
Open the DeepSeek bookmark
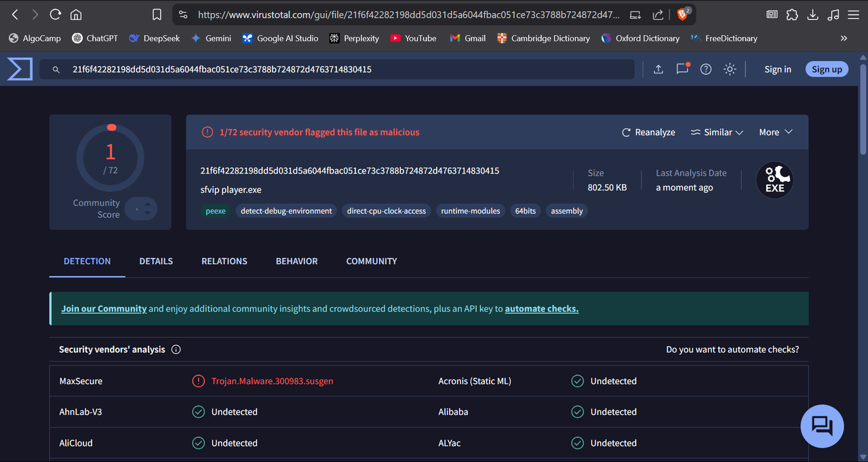coord(155,39)
